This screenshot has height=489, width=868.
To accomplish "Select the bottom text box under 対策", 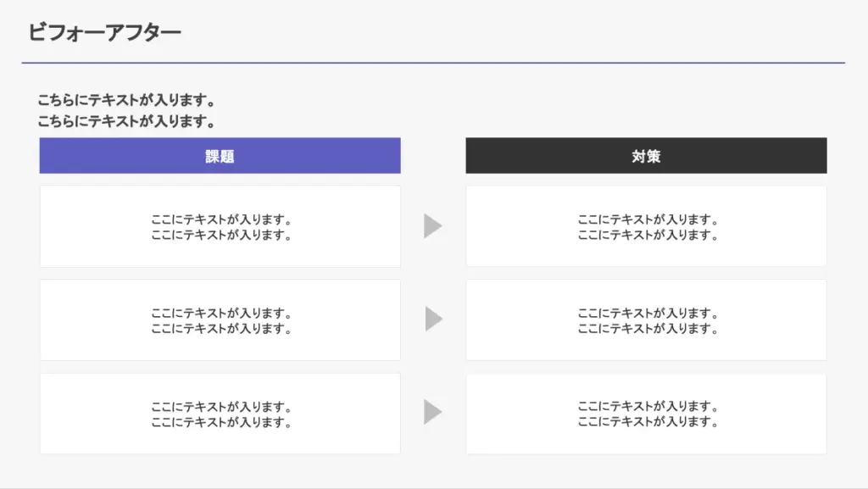I will click(646, 414).
